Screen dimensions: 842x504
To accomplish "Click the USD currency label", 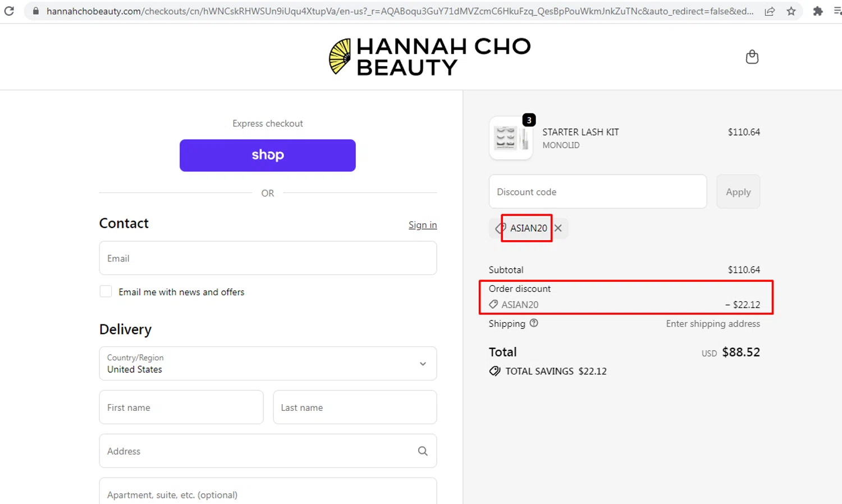I will [x=709, y=354].
